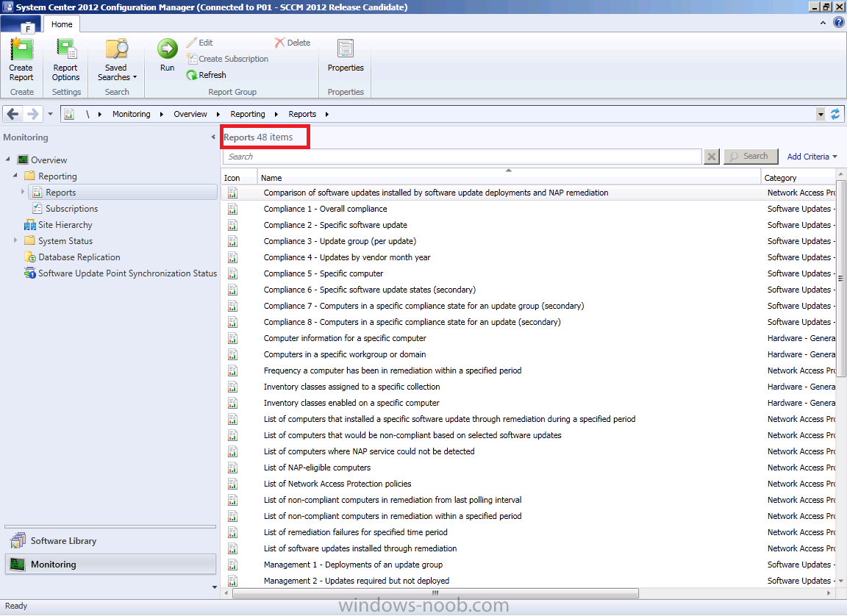Select Subscriptions in the tree

pos(65,208)
